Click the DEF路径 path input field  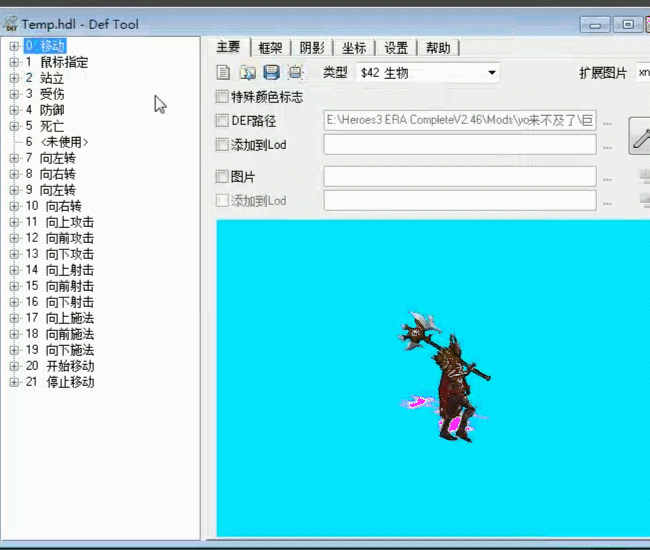point(460,121)
